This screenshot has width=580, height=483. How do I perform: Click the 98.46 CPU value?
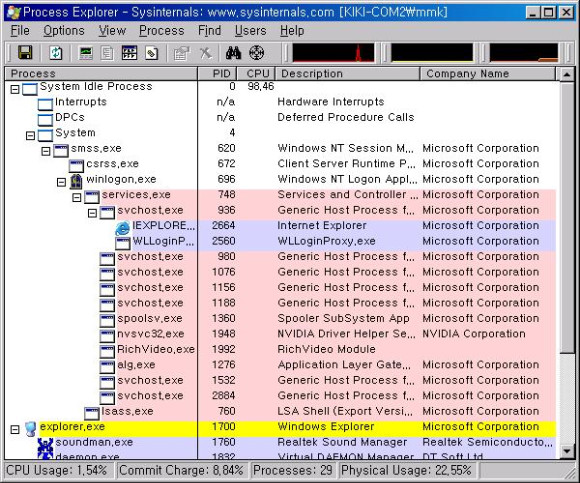point(260,87)
